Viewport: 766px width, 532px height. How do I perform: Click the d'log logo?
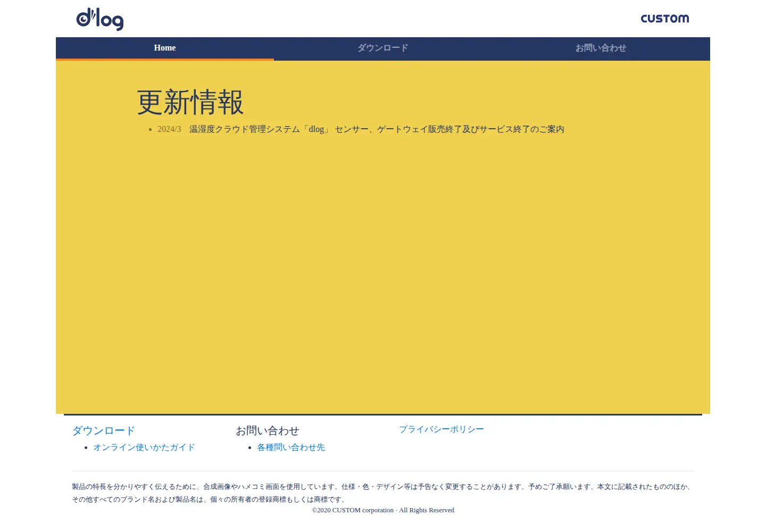[x=100, y=19]
